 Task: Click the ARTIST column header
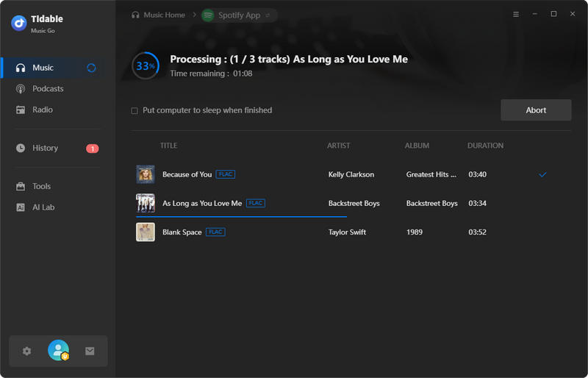339,146
